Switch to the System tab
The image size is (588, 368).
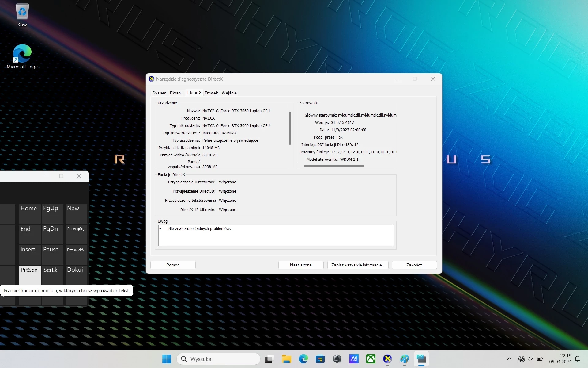159,93
